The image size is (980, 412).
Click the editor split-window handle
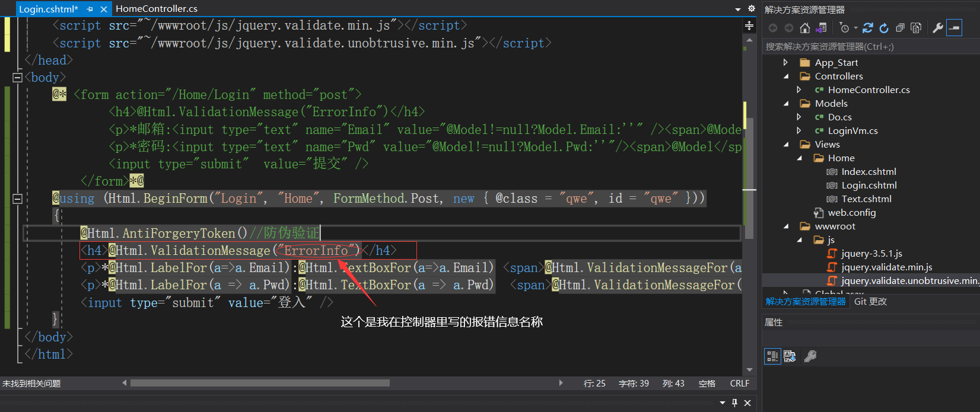pyautogui.click(x=749, y=25)
